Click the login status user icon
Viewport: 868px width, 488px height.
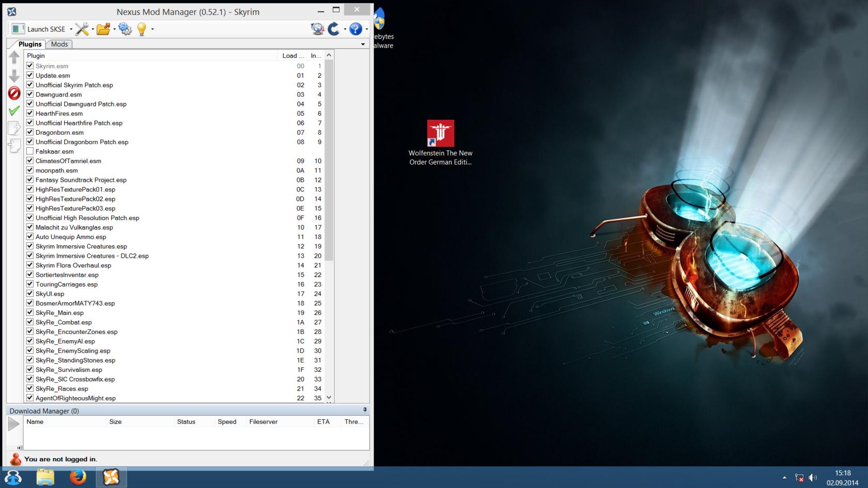pyautogui.click(x=16, y=459)
